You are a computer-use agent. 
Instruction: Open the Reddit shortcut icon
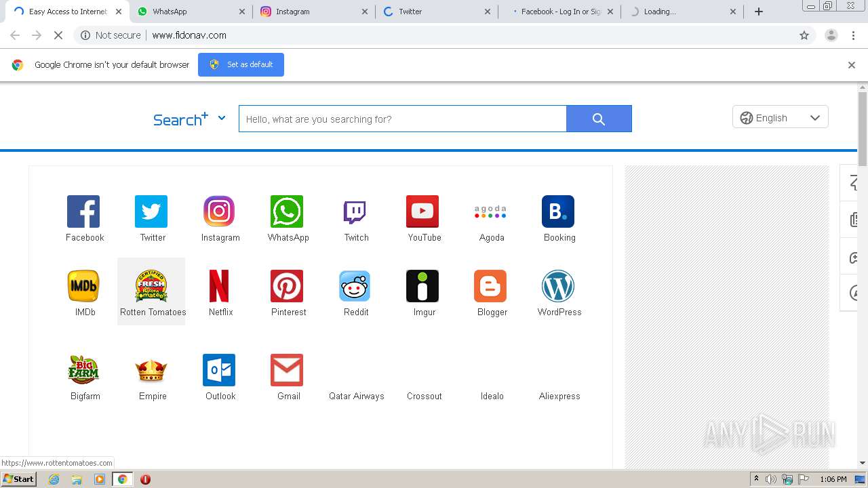[x=355, y=286]
